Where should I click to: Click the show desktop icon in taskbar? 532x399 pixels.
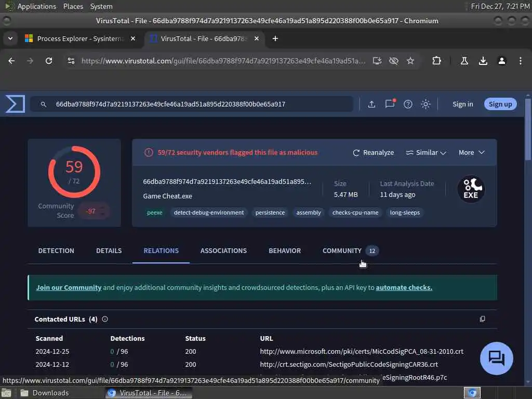coord(6,393)
